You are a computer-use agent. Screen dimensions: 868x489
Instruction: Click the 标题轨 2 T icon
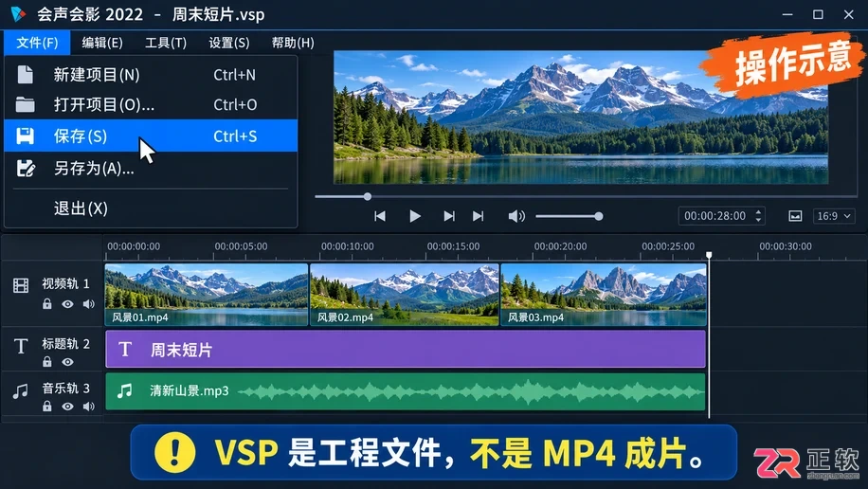[21, 346]
